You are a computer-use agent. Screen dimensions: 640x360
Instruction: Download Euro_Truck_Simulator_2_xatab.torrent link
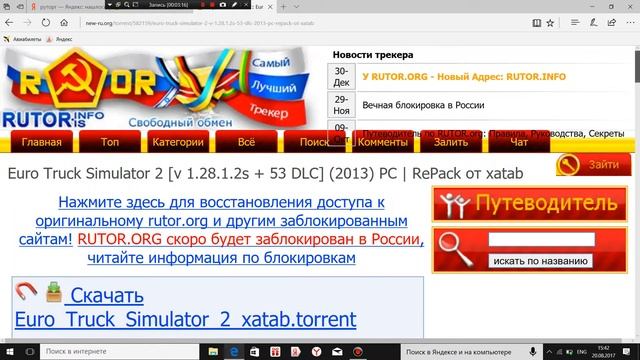185,320
